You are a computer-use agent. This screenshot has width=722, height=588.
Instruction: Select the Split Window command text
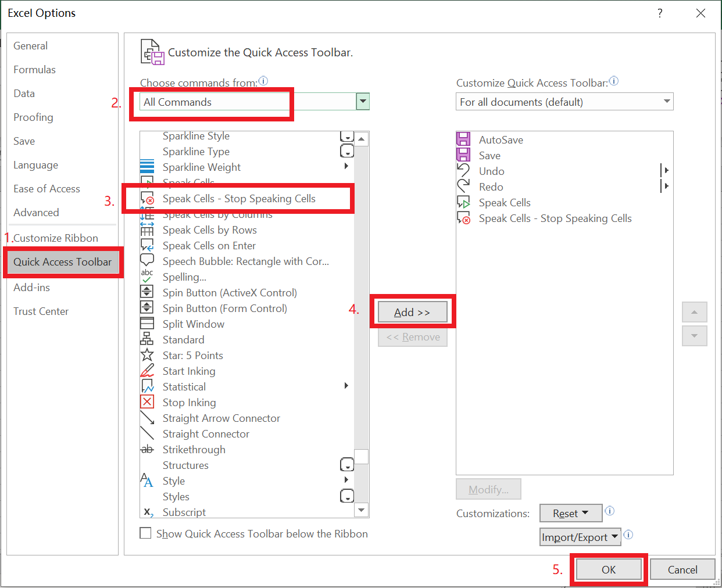pos(194,324)
